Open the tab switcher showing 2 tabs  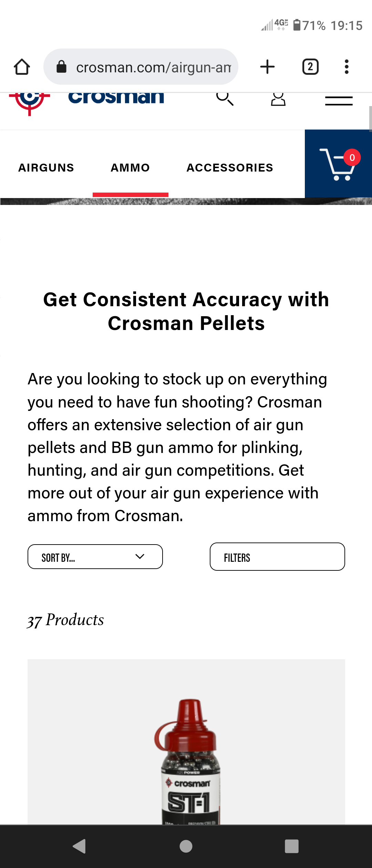coord(310,67)
